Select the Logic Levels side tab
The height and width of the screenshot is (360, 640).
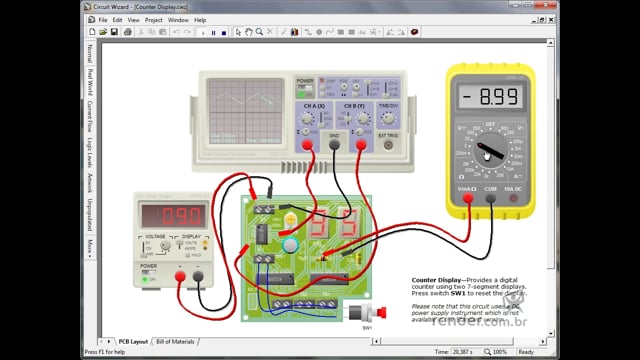(x=90, y=152)
